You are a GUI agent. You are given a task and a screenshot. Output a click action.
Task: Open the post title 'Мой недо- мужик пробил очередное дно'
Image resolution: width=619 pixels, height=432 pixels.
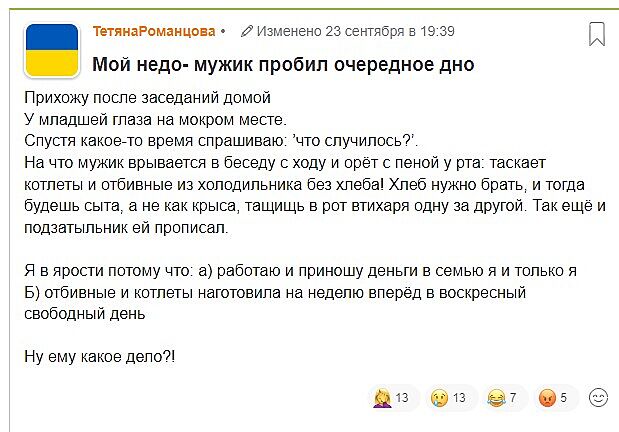pos(283,65)
